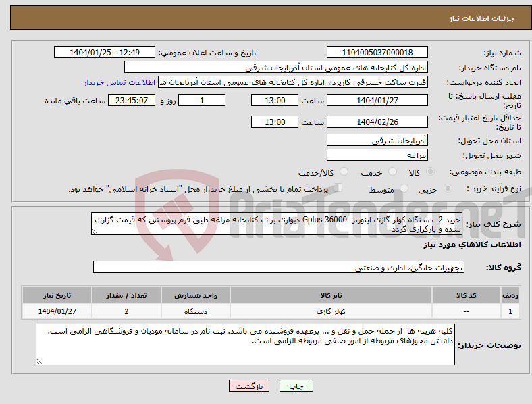Screen dimensions: 532x404
Task: Click the price validity hour 13:00 field
Action: pyautogui.click(x=275, y=122)
